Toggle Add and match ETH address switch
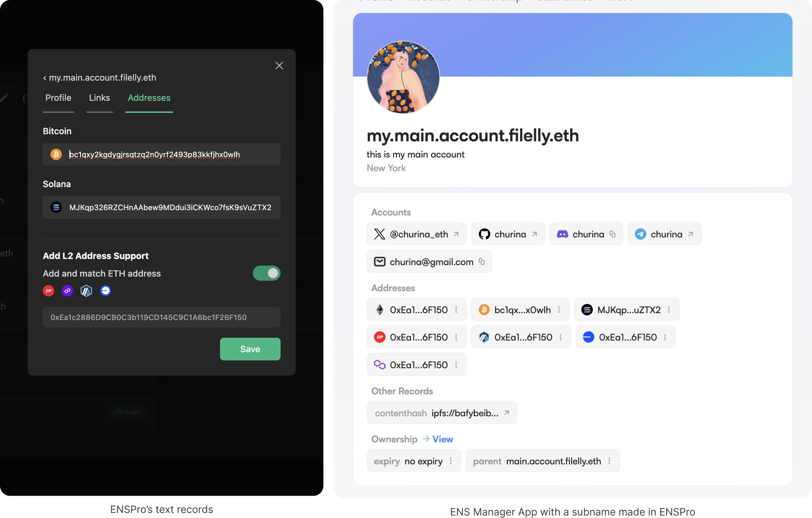Viewport: 812px width, 518px height. [266, 273]
